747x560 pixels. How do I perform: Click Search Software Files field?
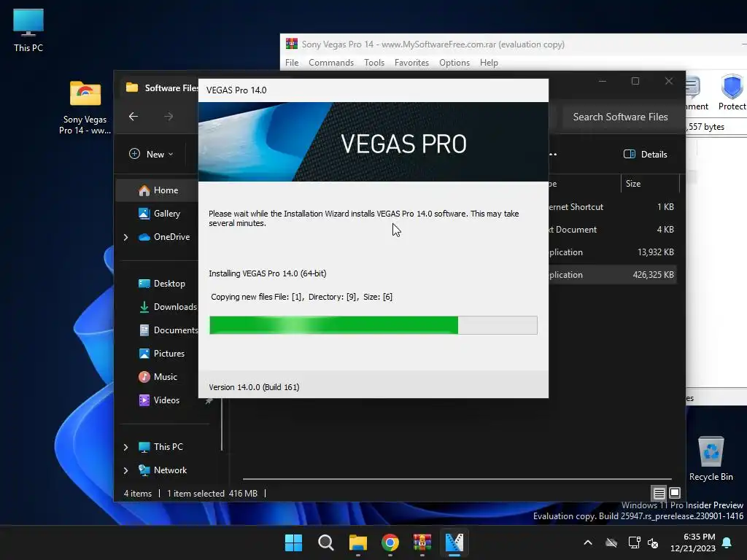[620, 117]
